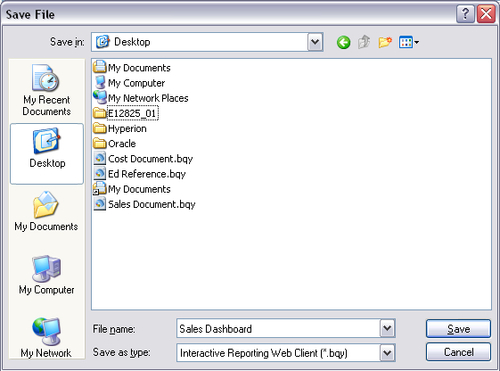Screen dimensions: 500x371
Task: Expand the Save in location dropdown
Action: tap(315, 42)
